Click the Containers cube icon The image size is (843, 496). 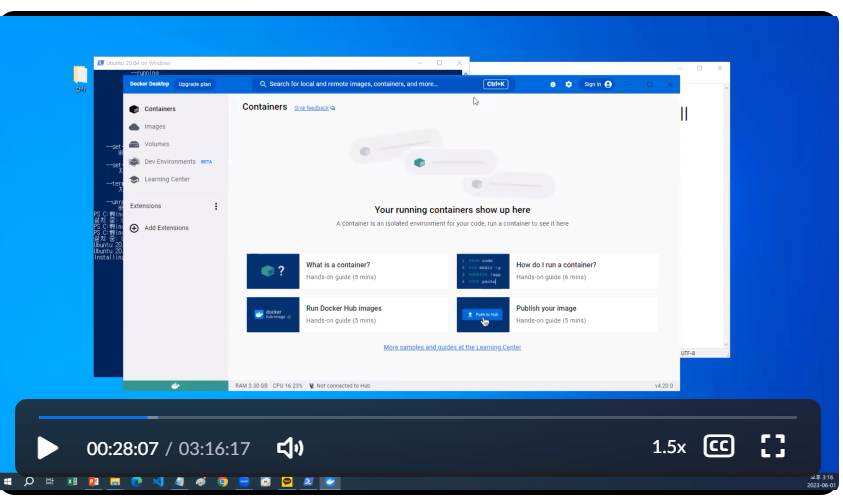[134, 109]
